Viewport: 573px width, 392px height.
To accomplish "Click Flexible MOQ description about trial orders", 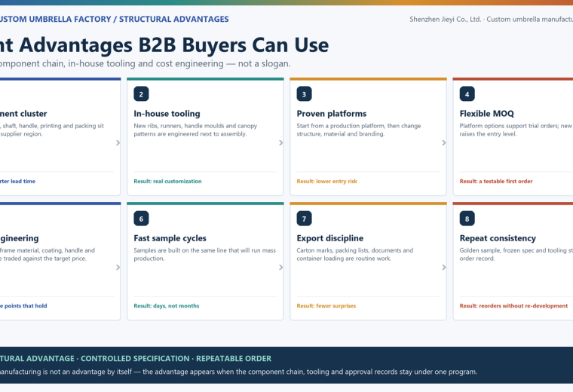I will pyautogui.click(x=516, y=130).
